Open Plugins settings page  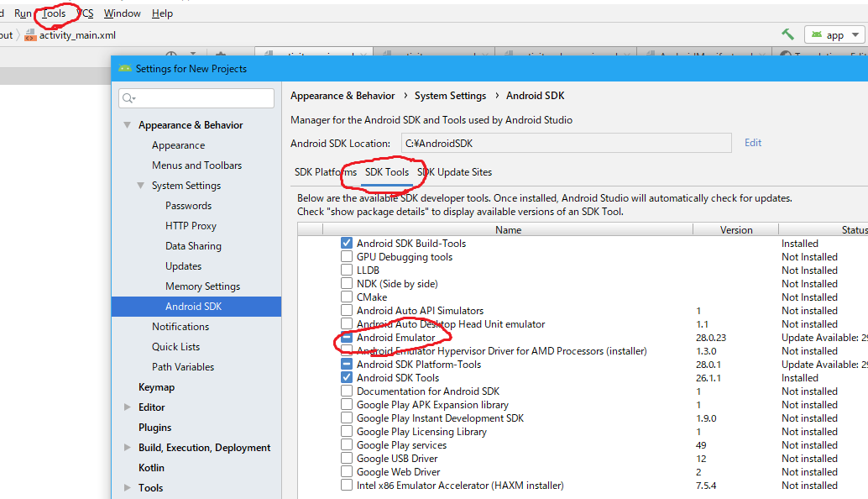coord(154,428)
